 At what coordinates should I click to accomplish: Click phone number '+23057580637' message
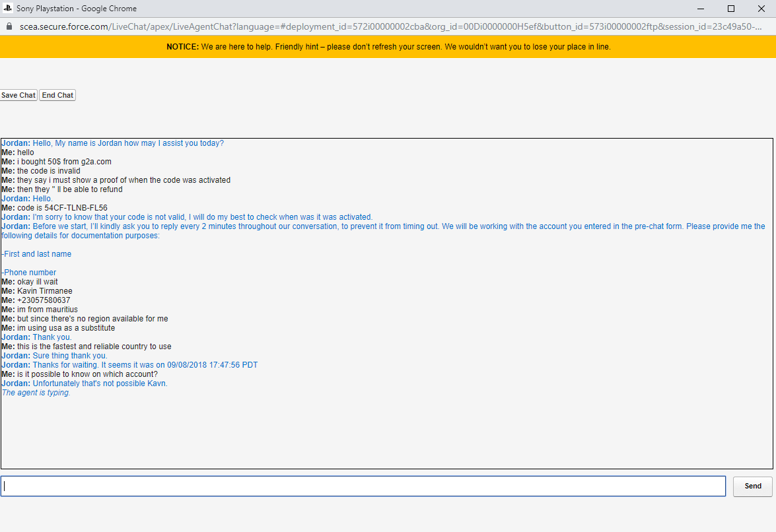click(36, 300)
